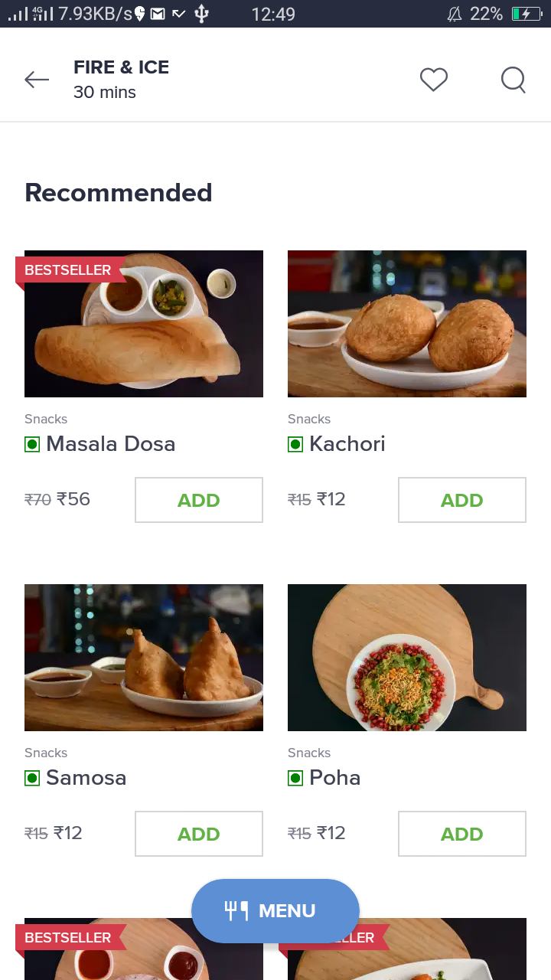
Task: Open the floating MENU button
Action: (275, 910)
